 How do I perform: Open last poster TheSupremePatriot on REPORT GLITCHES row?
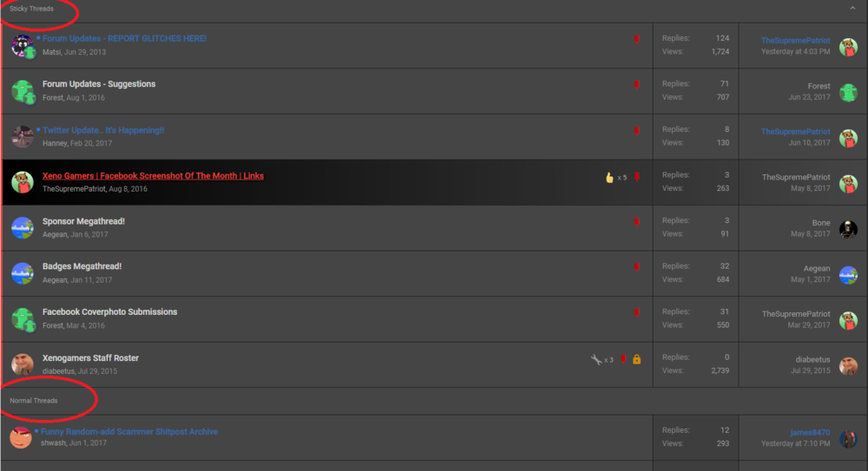pyautogui.click(x=795, y=41)
